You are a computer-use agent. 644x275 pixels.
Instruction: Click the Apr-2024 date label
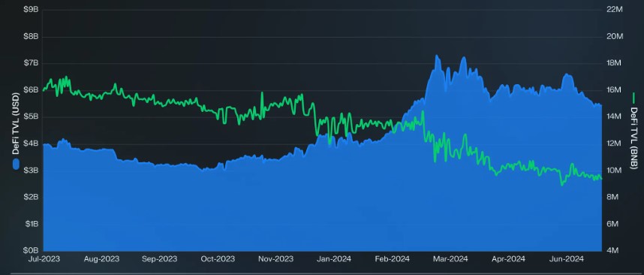click(507, 259)
